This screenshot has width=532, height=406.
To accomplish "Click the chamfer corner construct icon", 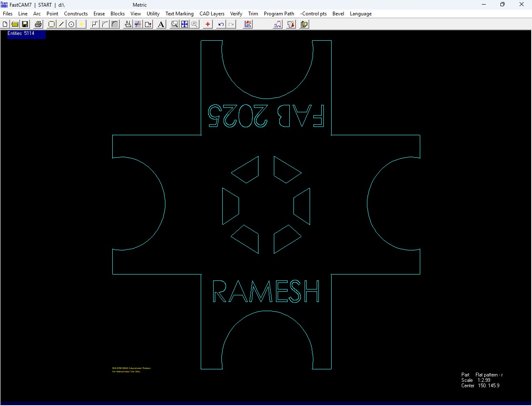I will point(105,24).
